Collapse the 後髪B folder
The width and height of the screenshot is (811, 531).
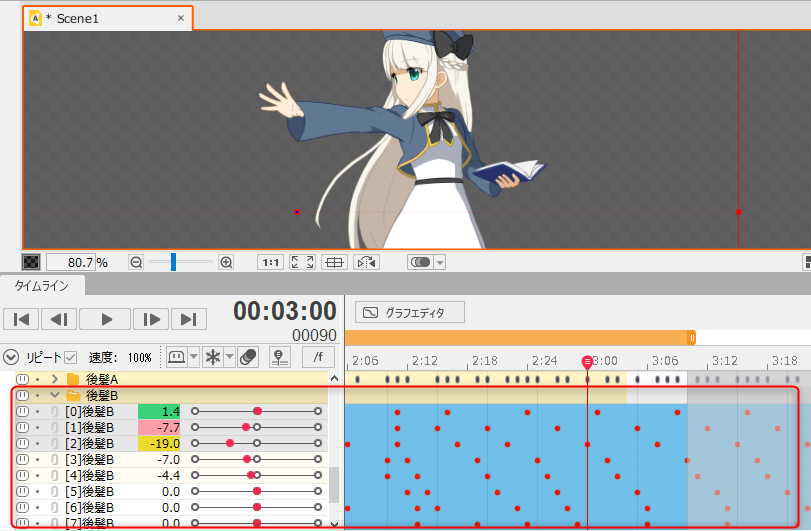(x=55, y=395)
